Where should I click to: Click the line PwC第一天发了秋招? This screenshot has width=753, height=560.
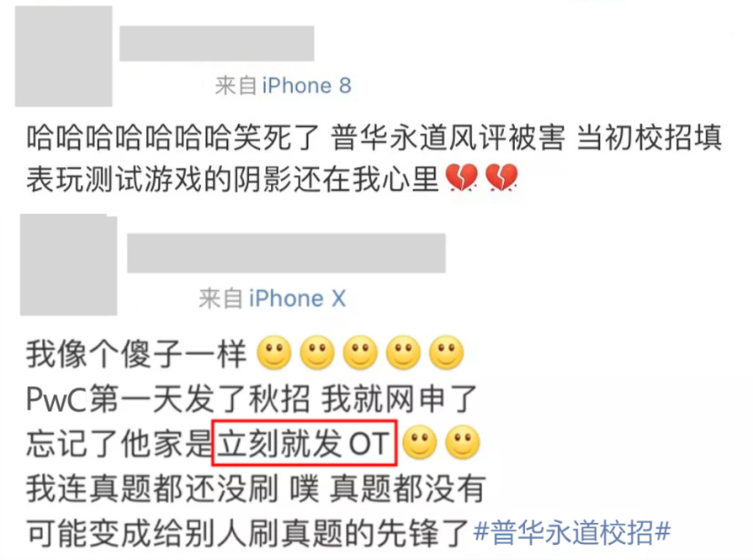(252, 399)
